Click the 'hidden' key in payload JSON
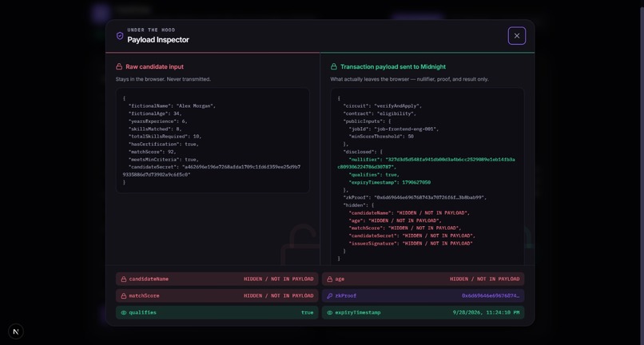Viewport: 644px width, 345px height. pyautogui.click(x=354, y=205)
